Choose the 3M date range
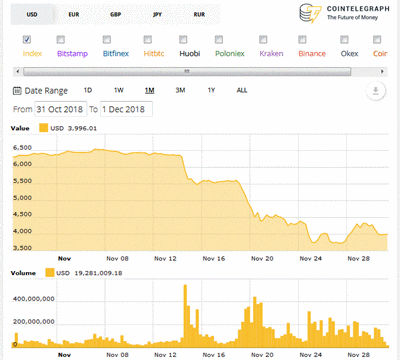 pyautogui.click(x=180, y=90)
